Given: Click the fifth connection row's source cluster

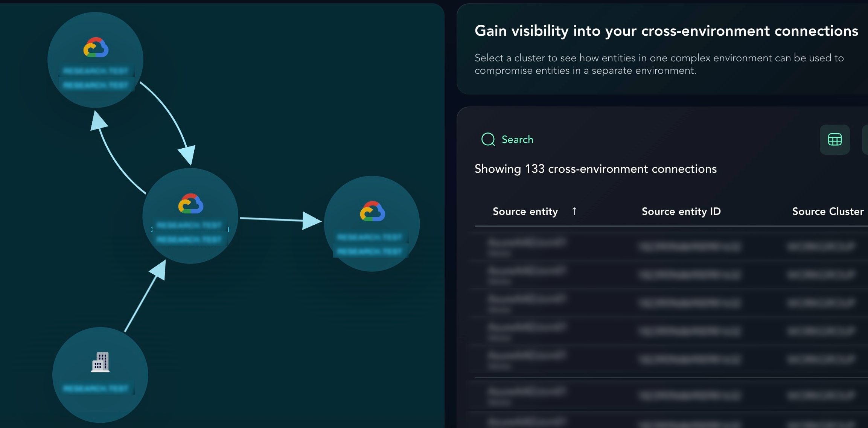Looking at the screenshot, I should pyautogui.click(x=821, y=359).
